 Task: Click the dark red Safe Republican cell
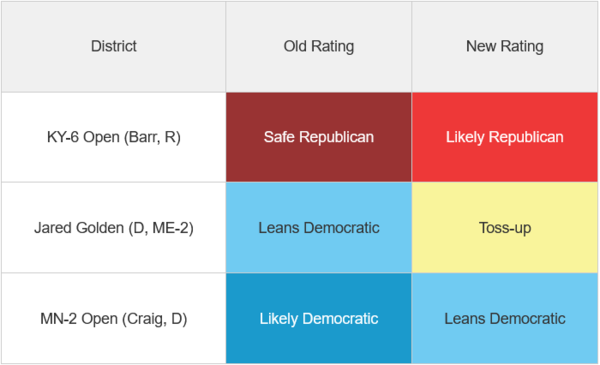(x=319, y=137)
